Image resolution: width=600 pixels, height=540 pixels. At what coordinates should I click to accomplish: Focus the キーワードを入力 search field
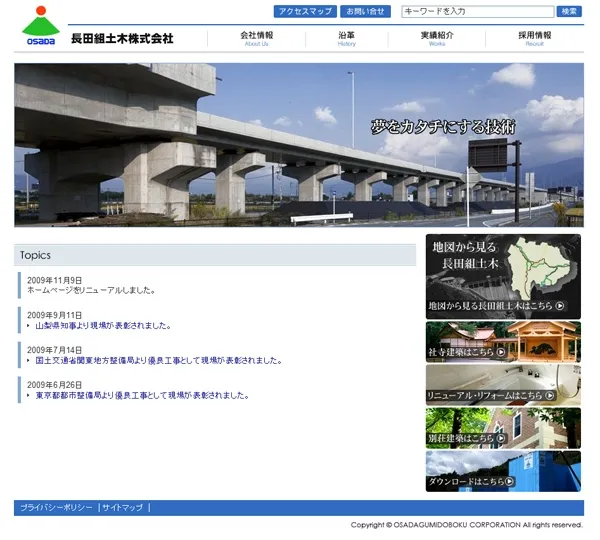click(476, 12)
